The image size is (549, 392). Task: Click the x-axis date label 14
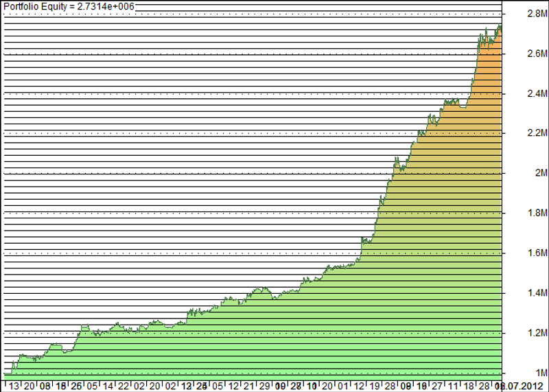point(107,387)
